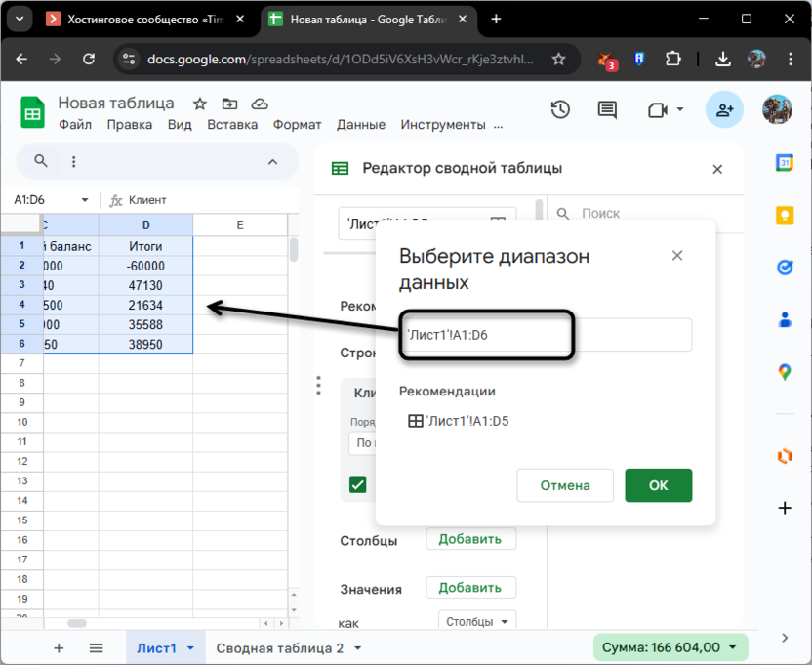
Task: Open browser Downloads icon
Action: tap(722, 59)
